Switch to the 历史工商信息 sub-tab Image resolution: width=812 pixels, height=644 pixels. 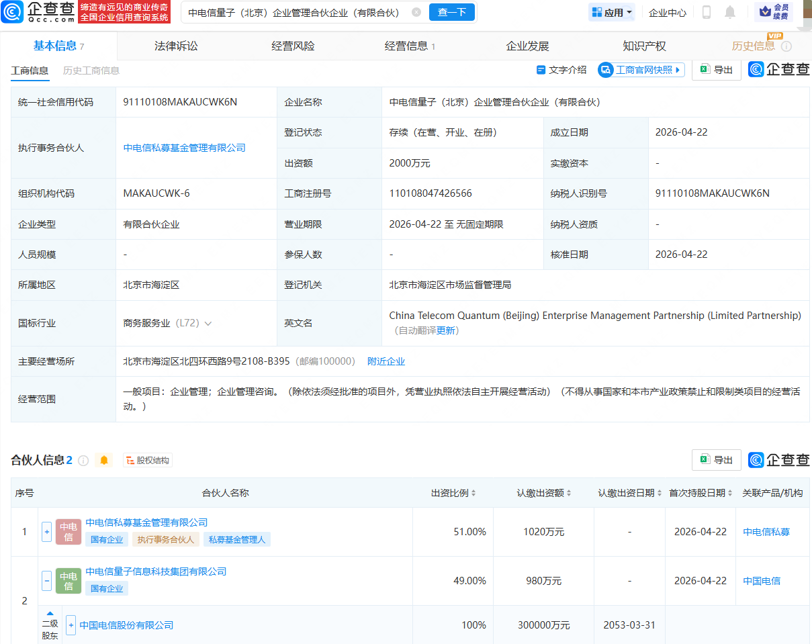(91, 71)
